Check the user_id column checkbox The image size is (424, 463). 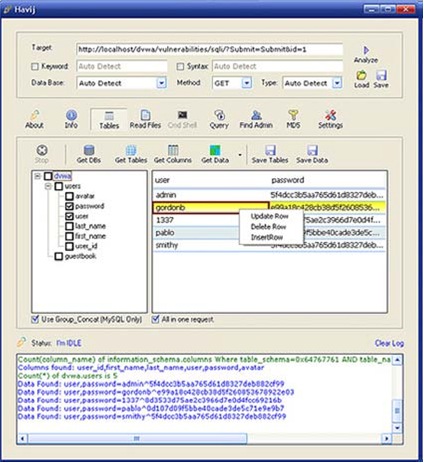tap(69, 246)
